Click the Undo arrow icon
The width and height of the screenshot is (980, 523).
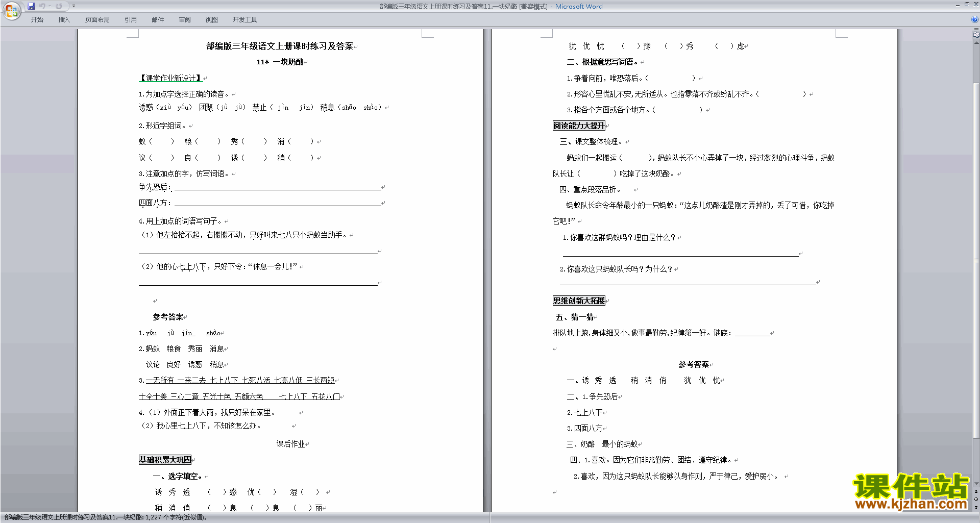tap(42, 6)
